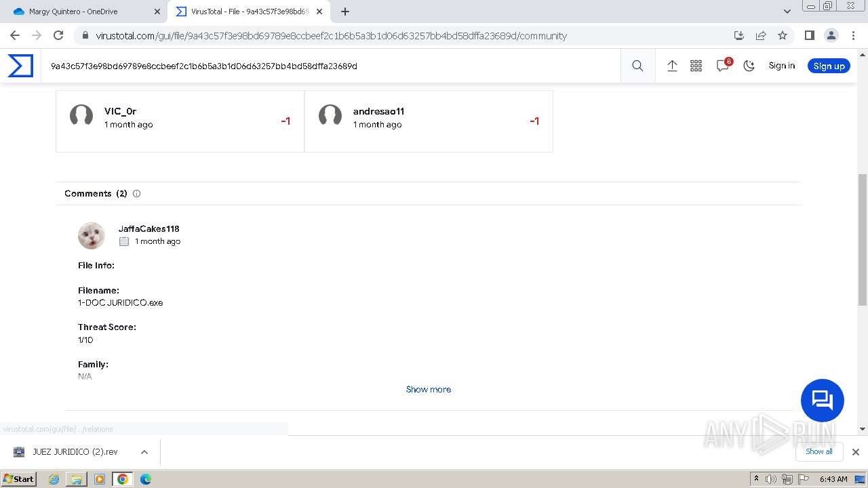Open Action Center flag icon
Screen dimensions: 868x488
pyautogui.click(x=802, y=479)
